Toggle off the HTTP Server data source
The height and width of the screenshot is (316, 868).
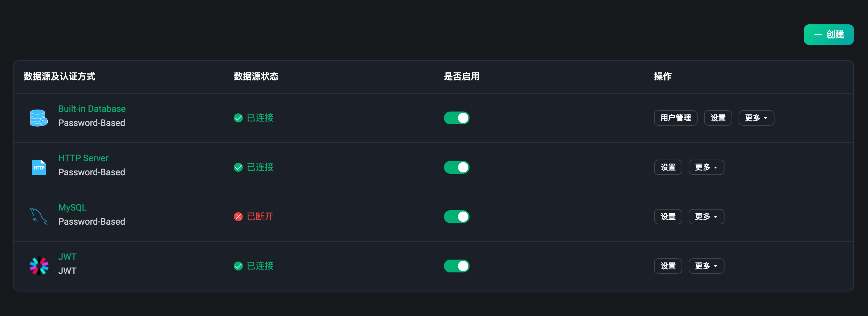[x=456, y=167]
